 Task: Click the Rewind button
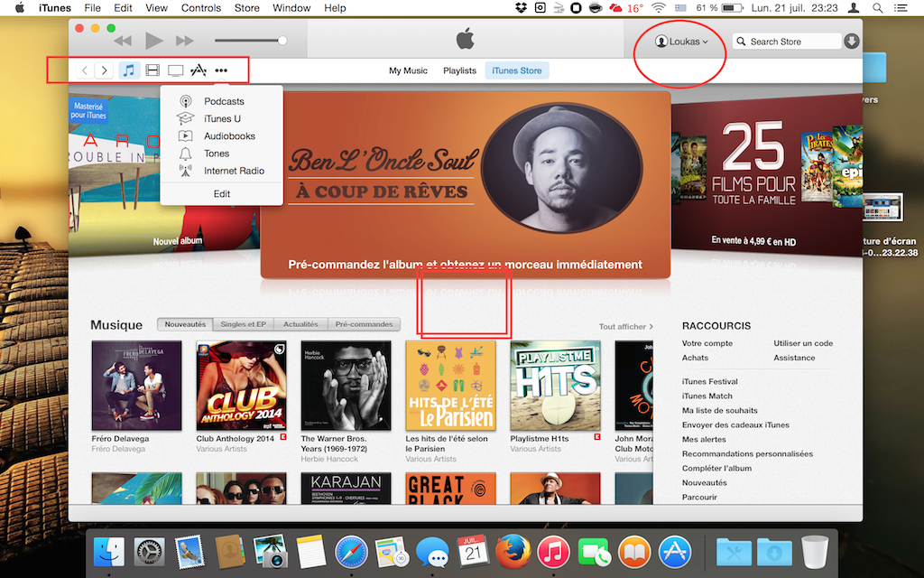(x=123, y=41)
